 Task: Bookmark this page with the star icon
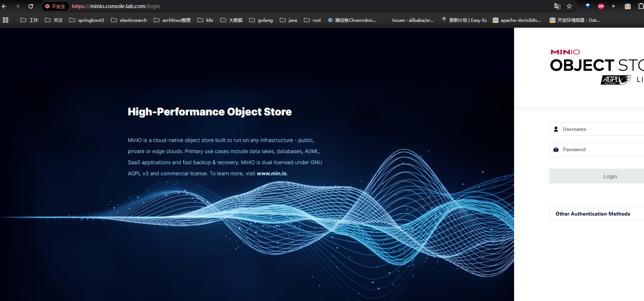(569, 6)
